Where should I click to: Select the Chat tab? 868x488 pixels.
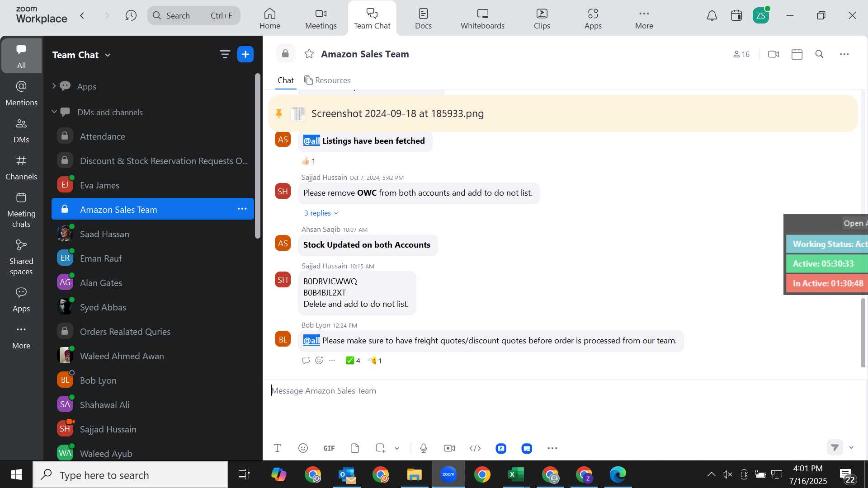click(286, 80)
